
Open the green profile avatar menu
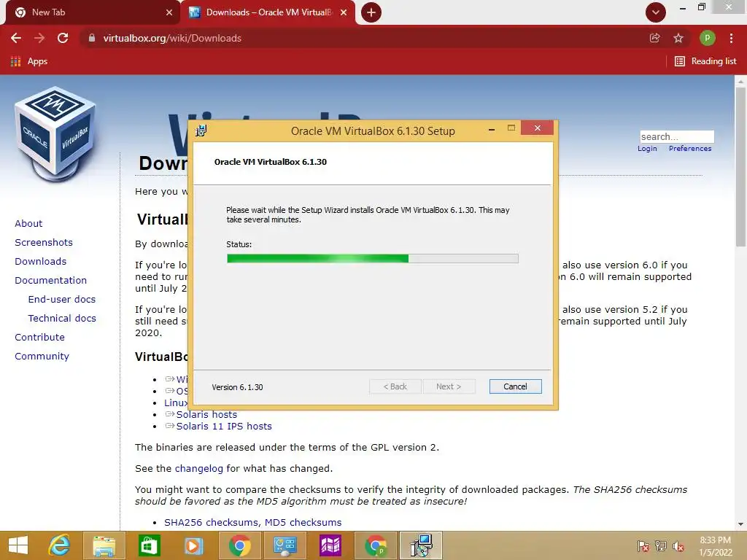click(x=707, y=38)
